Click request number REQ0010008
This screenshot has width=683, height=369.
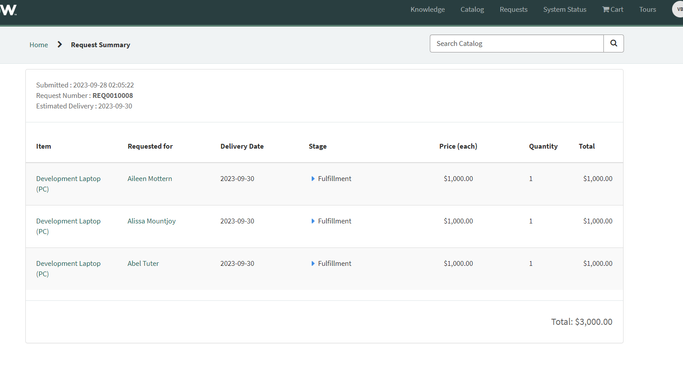pyautogui.click(x=113, y=95)
